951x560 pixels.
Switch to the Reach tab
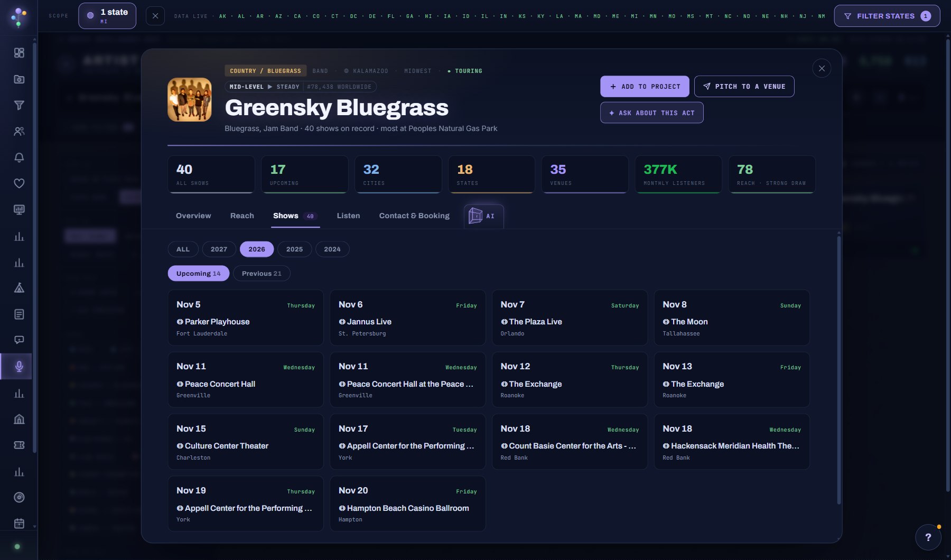pyautogui.click(x=242, y=216)
